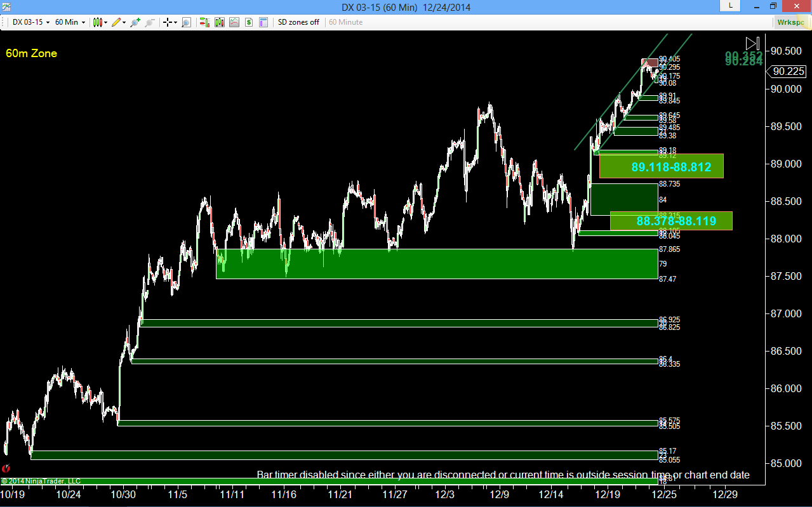Expand the 60 Min interval dropdown
The image size is (812, 507).
click(70, 22)
